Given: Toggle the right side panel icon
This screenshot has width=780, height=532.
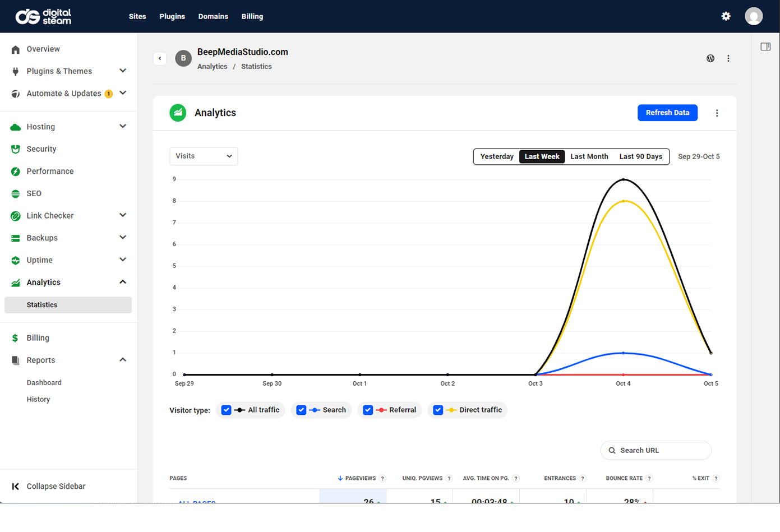Looking at the screenshot, I should pos(765,47).
